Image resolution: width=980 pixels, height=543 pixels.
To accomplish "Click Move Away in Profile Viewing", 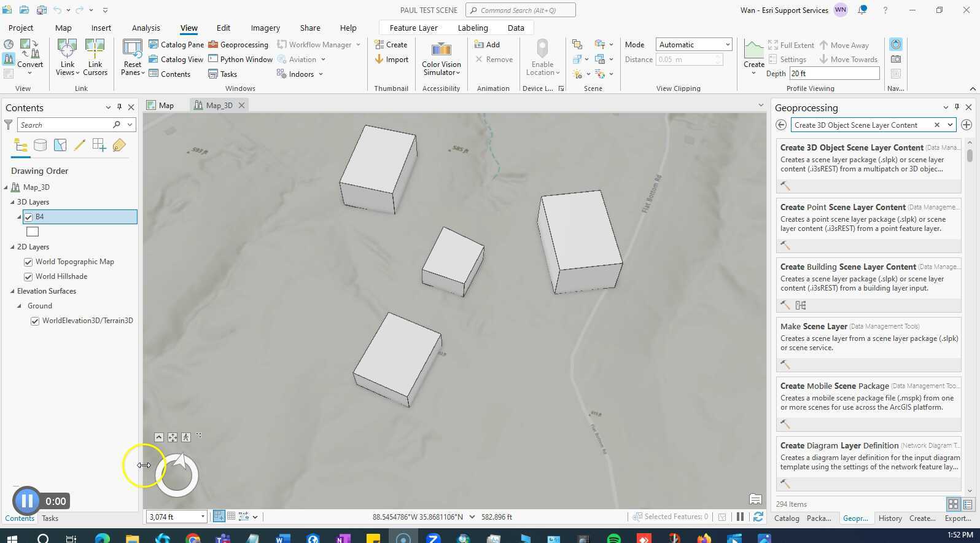I will click(844, 45).
